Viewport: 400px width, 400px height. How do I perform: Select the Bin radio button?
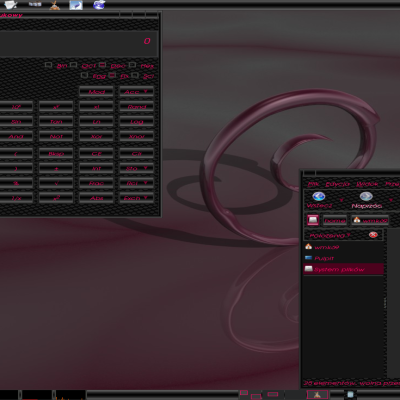pyautogui.click(x=49, y=65)
